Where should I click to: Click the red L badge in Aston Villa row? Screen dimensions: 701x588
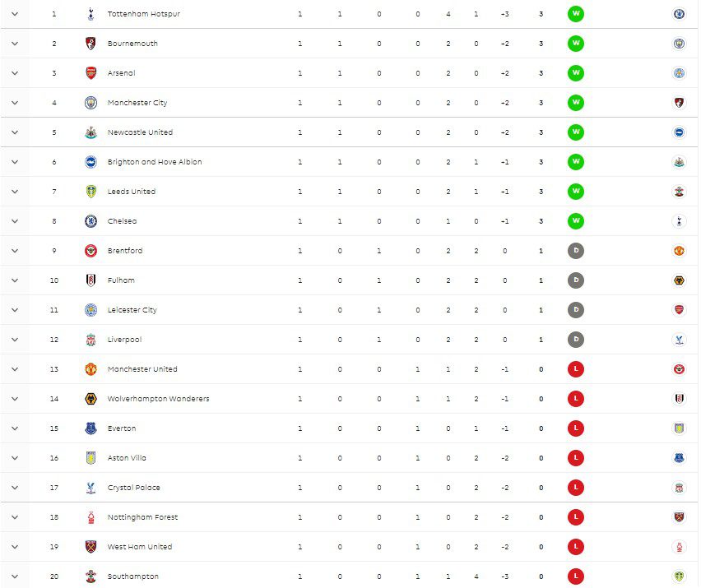[x=576, y=458]
